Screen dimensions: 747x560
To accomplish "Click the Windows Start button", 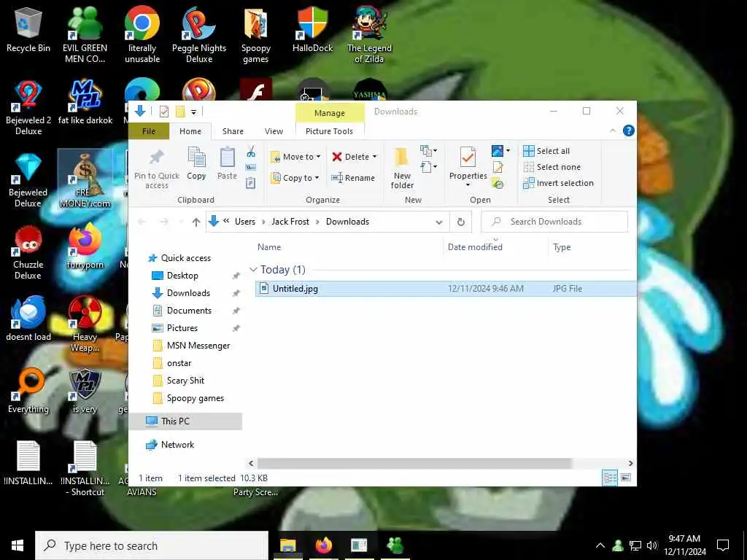I will (x=18, y=545).
